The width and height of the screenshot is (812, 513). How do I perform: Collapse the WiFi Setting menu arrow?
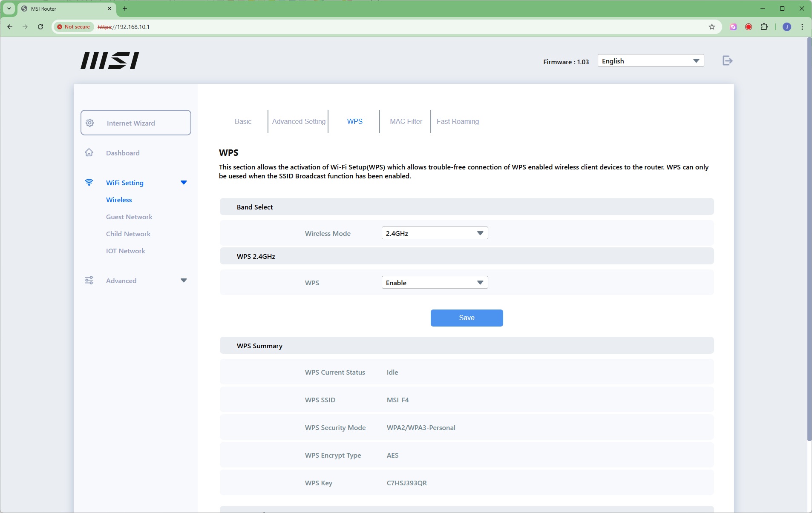click(184, 183)
